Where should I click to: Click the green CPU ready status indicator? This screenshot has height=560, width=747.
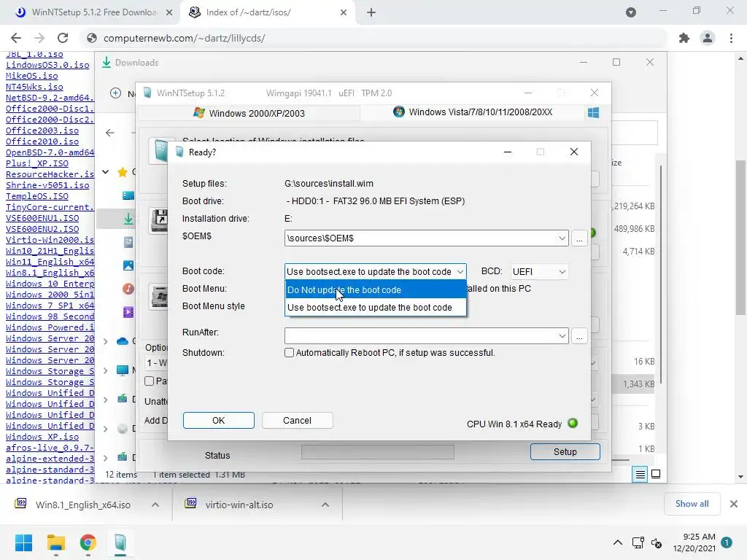[x=573, y=423]
